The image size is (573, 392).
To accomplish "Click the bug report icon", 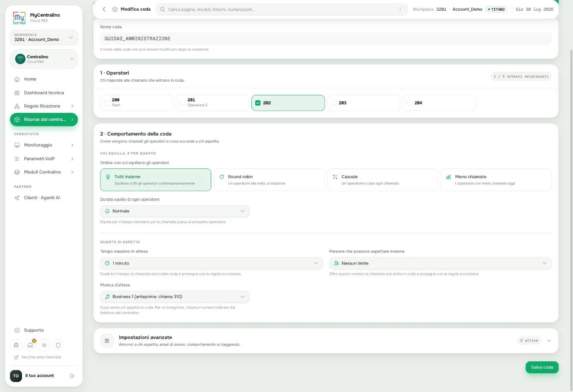I will pos(16,345).
